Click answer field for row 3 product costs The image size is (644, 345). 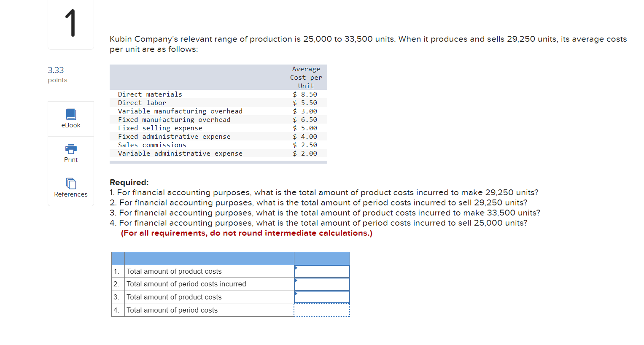click(322, 297)
